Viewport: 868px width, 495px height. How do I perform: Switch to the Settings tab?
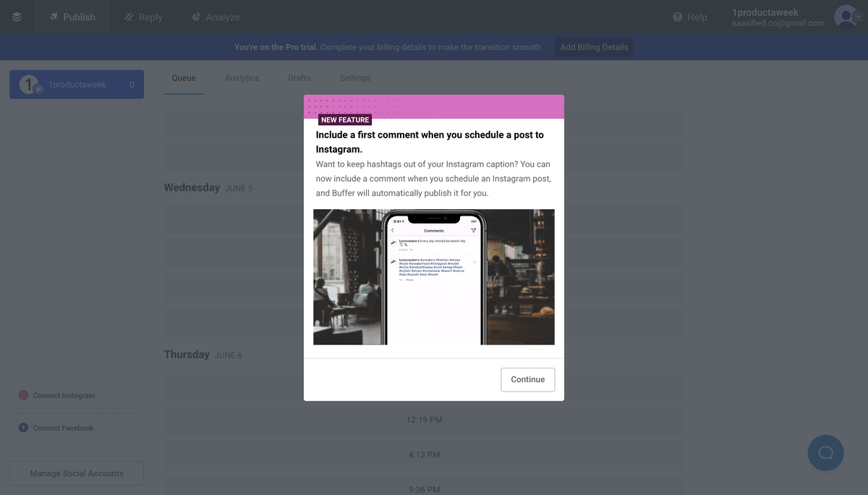pos(355,77)
